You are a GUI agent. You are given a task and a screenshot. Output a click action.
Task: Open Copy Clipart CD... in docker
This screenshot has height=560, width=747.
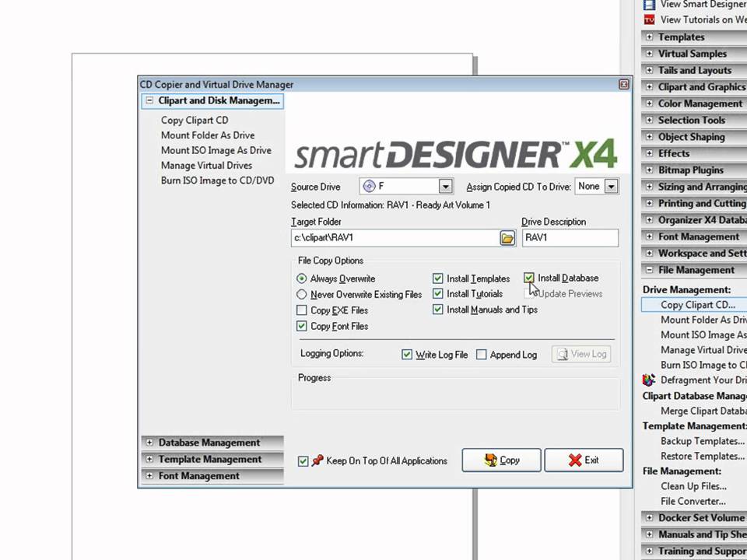(x=697, y=305)
